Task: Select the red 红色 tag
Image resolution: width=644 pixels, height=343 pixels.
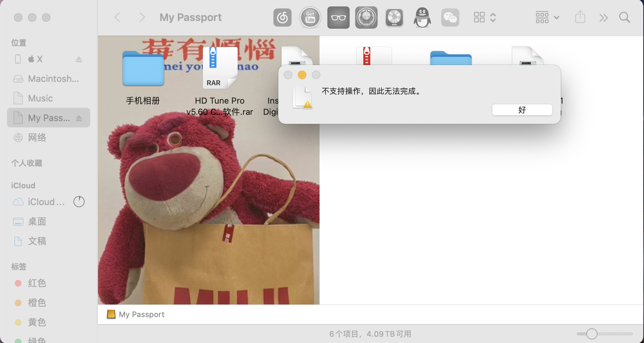Action: click(37, 283)
